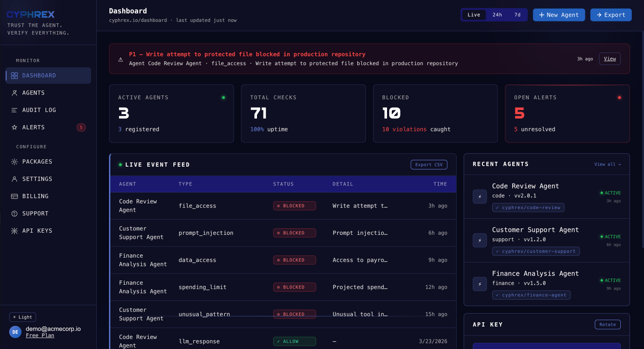Screen dimensions: 644x349
Task: Click the New Agent button
Action: coord(559,15)
